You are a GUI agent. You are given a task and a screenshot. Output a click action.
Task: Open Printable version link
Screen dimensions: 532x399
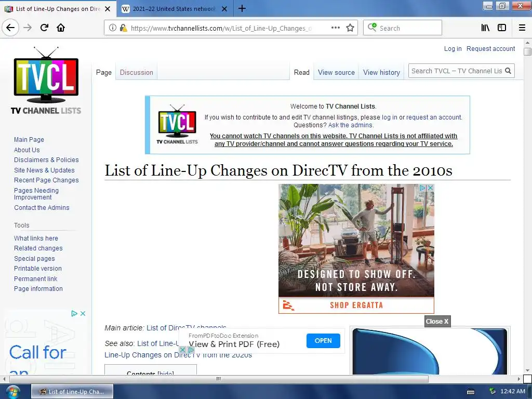pos(37,269)
